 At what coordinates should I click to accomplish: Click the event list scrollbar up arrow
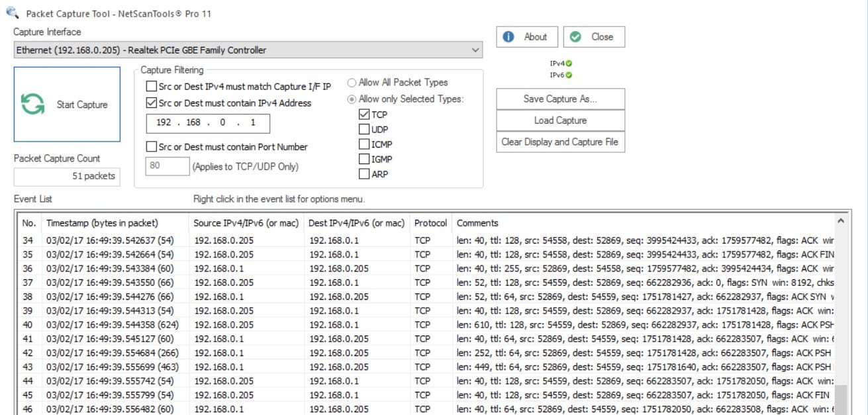(841, 219)
